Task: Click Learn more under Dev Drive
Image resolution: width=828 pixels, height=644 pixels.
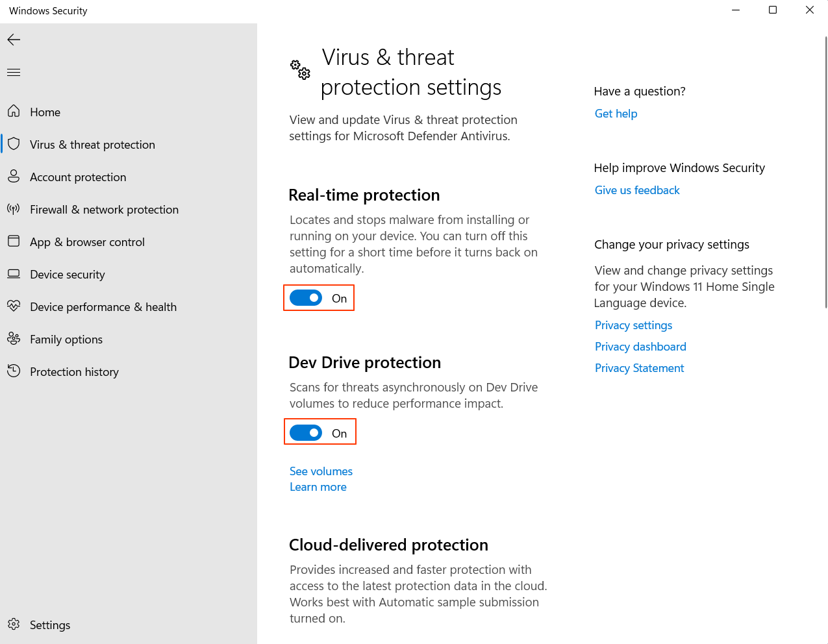Action: point(318,487)
